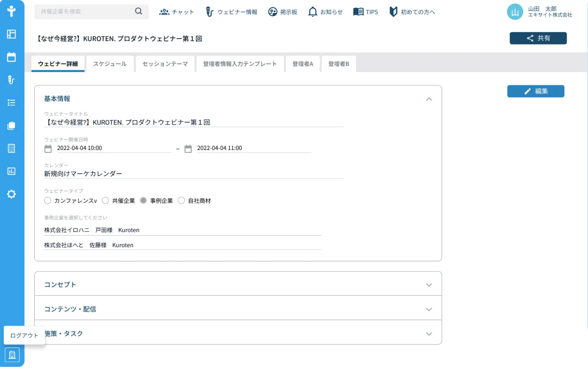The width and height of the screenshot is (588, 386).
Task: Open チャット from the top navigation
Action: [x=176, y=12]
